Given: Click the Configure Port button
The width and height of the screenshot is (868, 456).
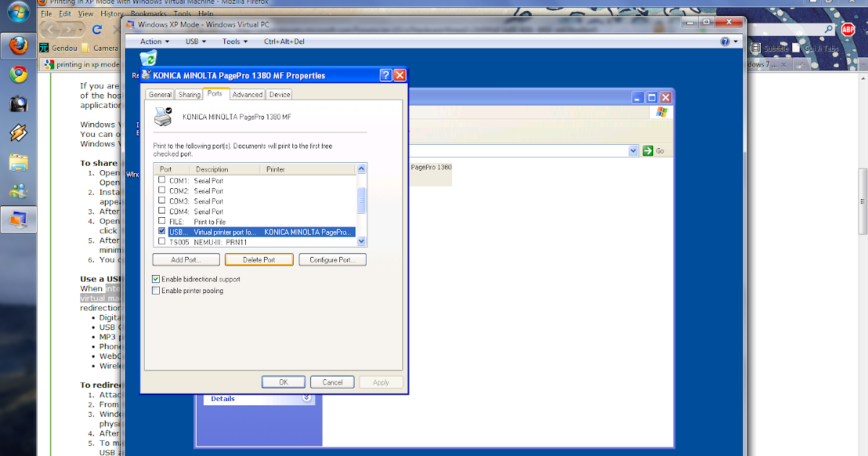Looking at the screenshot, I should [333, 260].
